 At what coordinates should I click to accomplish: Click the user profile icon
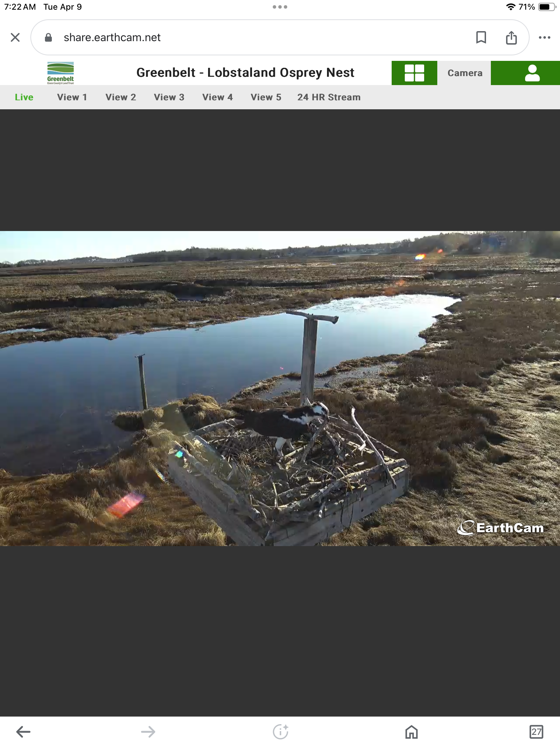pyautogui.click(x=532, y=73)
